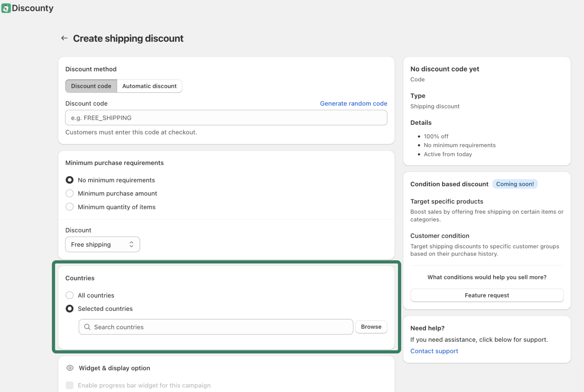584x392 pixels.
Task: Click the search magnifier icon in countries field
Action: [87, 327]
